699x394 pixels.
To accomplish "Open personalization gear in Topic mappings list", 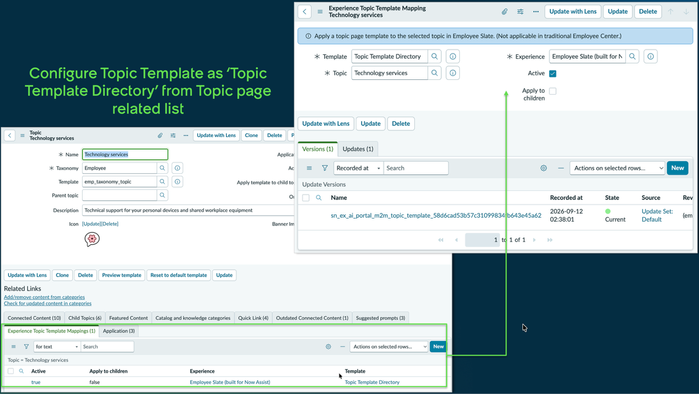I will (x=328, y=346).
